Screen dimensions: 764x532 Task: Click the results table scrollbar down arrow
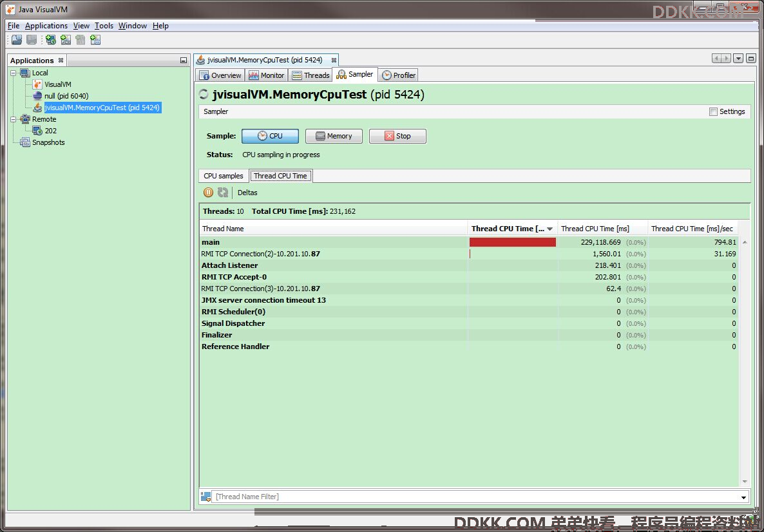click(745, 482)
